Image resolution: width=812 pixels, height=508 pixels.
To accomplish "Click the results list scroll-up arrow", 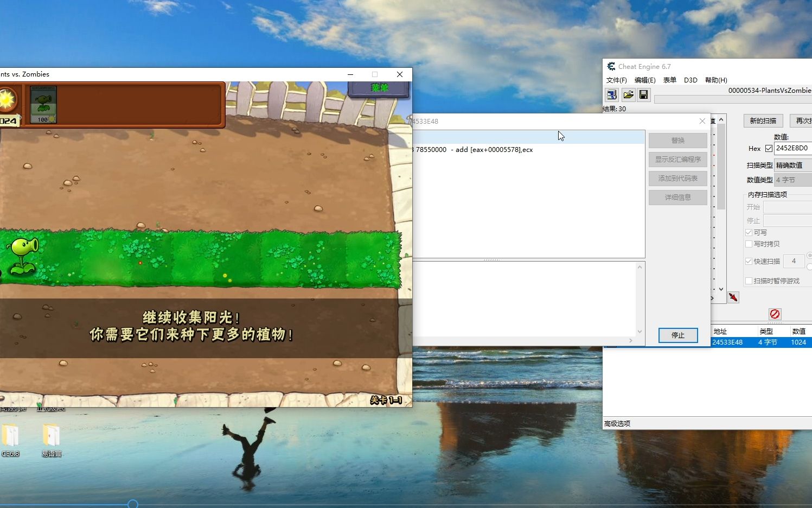I will (721, 119).
